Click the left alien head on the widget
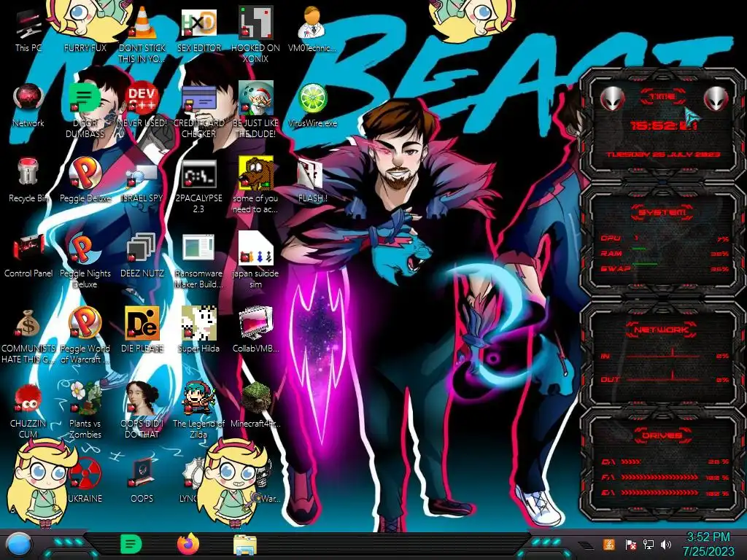Image resolution: width=747 pixels, height=560 pixels. tap(612, 99)
